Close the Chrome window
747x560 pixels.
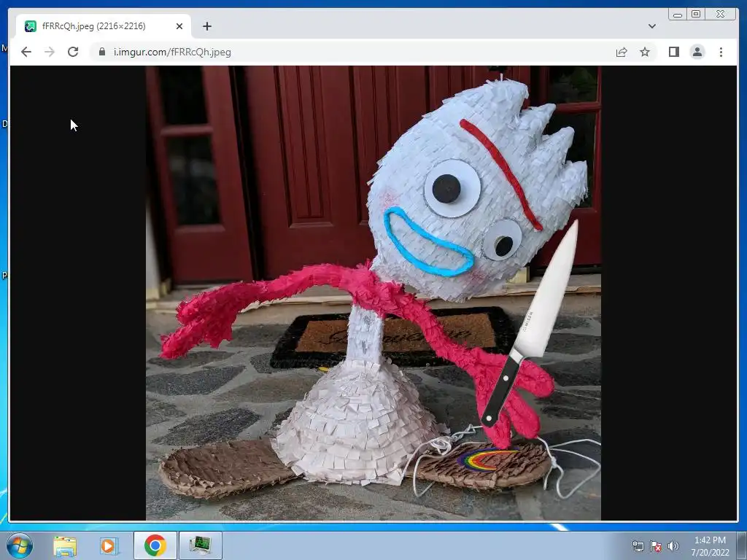[721, 15]
